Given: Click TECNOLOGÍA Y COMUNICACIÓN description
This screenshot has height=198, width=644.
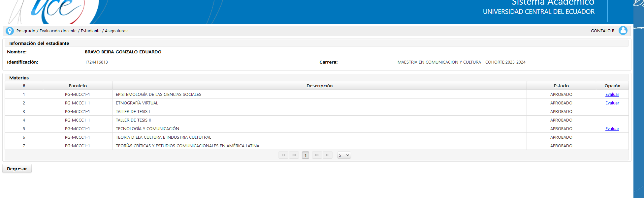Looking at the screenshot, I should click(x=147, y=129).
